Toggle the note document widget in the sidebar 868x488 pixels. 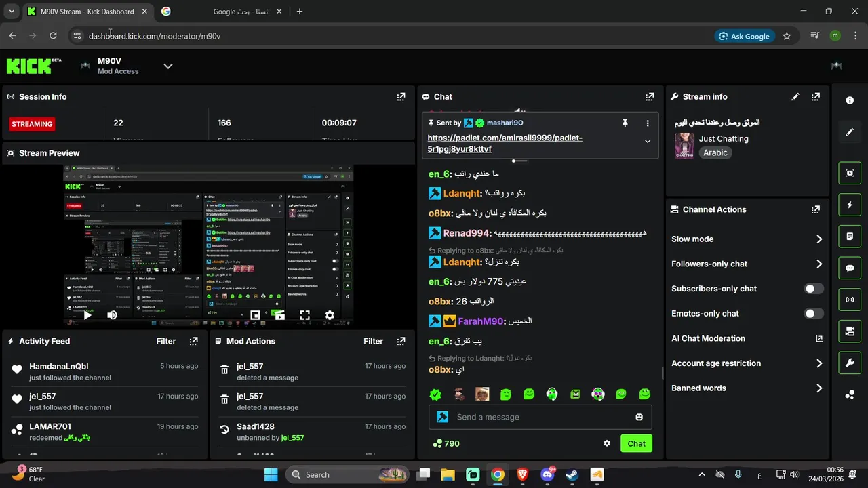tap(850, 237)
